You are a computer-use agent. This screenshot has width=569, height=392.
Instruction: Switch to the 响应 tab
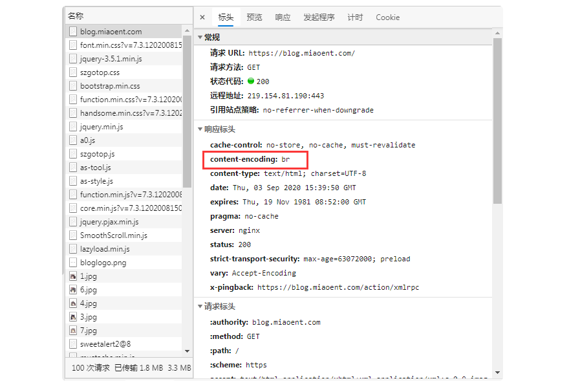[283, 17]
